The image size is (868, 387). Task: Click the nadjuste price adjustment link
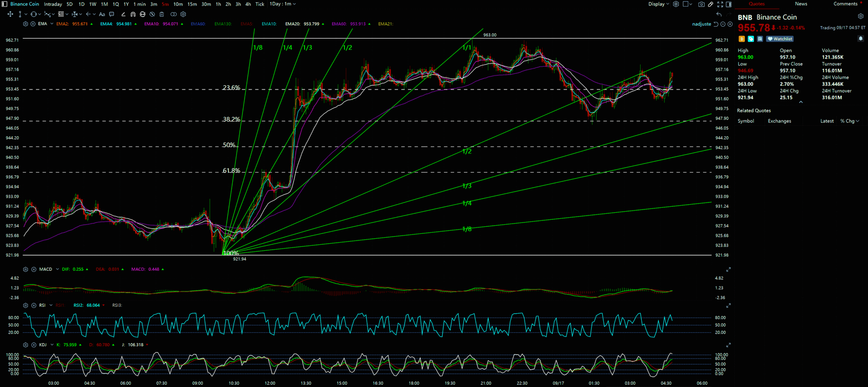(701, 24)
